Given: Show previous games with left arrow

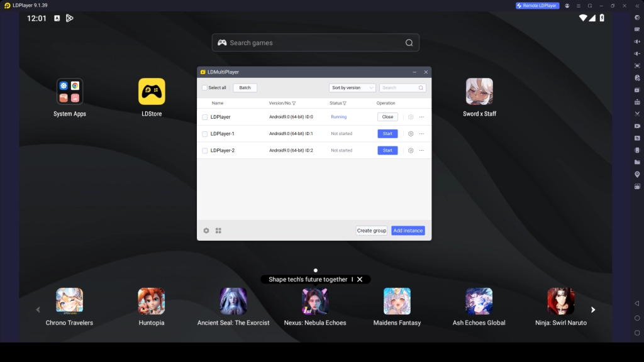Looking at the screenshot, I should pos(38,310).
